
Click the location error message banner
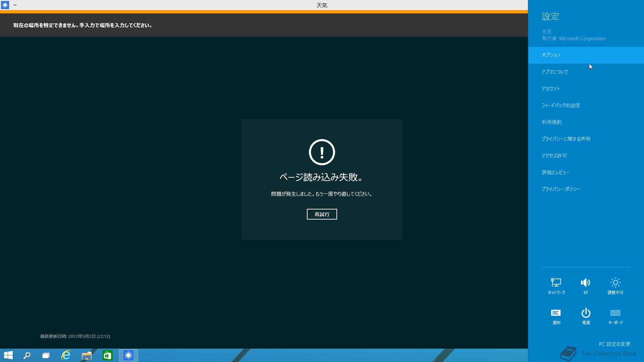[x=264, y=25]
